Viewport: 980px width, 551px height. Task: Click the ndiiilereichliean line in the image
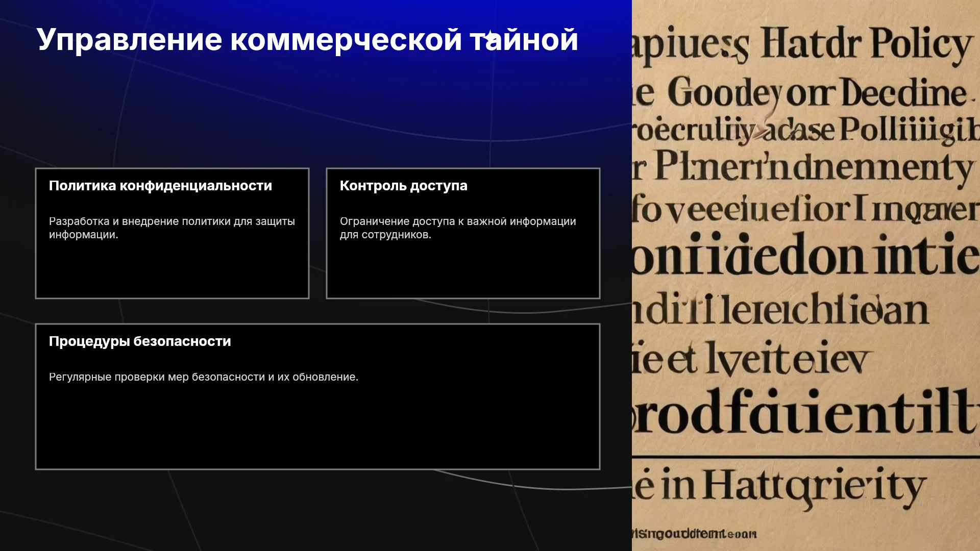point(780,309)
